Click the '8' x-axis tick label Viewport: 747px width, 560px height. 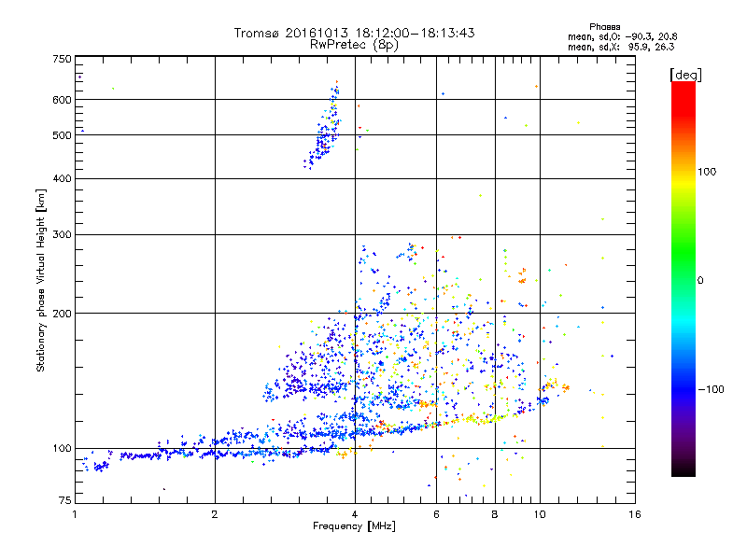pyautogui.click(x=495, y=514)
